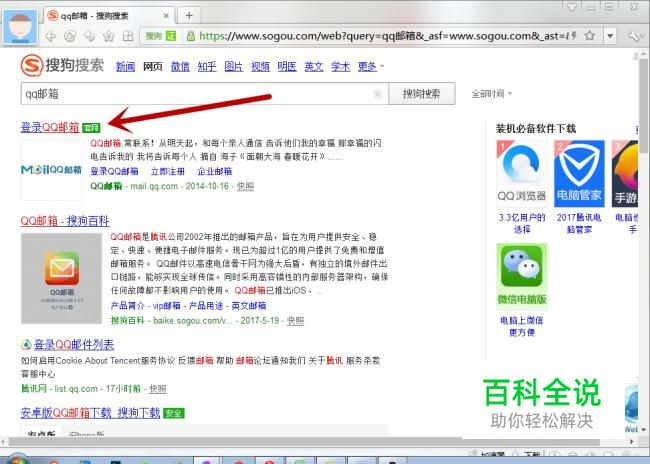Switch to 知乎 search category
Image resolution: width=650 pixels, height=464 pixels.
207,66
